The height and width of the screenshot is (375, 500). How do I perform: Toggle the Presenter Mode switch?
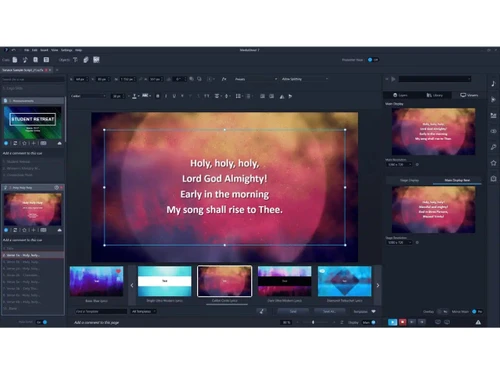click(x=373, y=60)
